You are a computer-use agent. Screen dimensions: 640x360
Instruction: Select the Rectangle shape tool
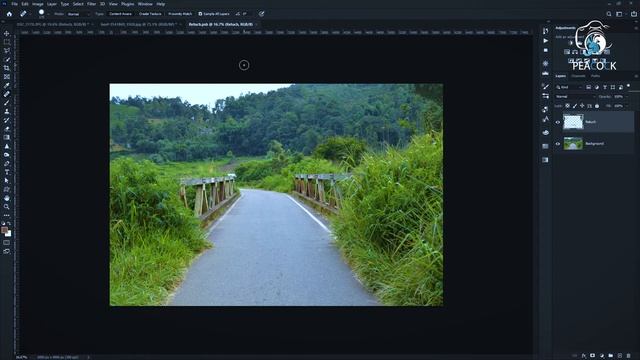click(x=7, y=189)
